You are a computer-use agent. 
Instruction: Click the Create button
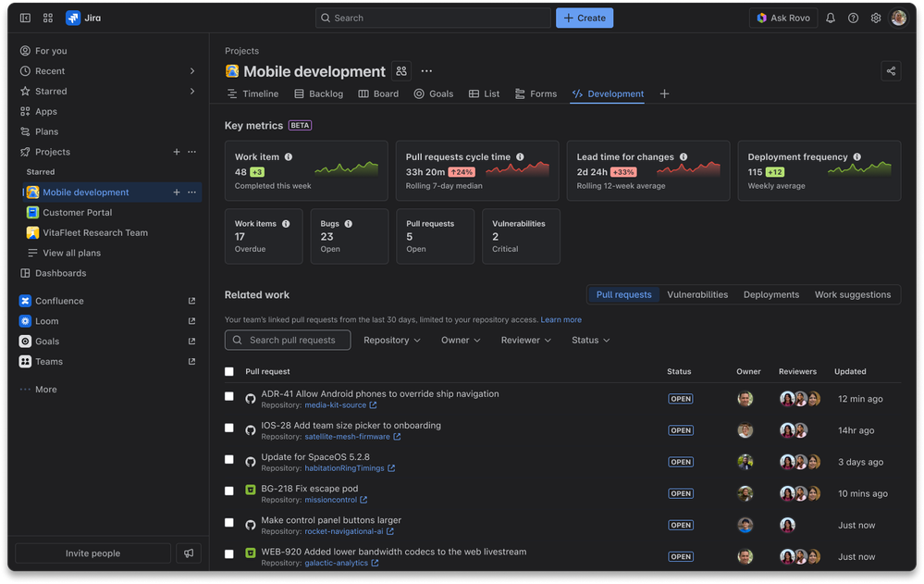click(584, 18)
